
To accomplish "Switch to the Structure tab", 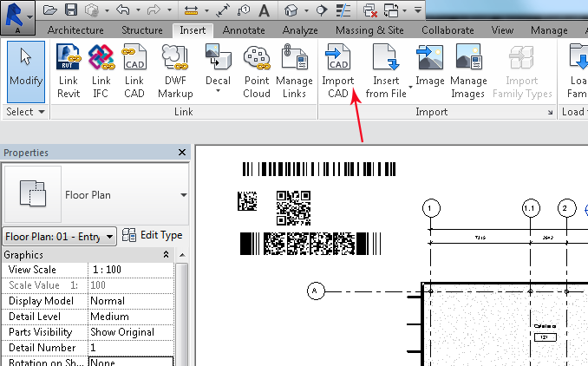I will pyautogui.click(x=142, y=30).
